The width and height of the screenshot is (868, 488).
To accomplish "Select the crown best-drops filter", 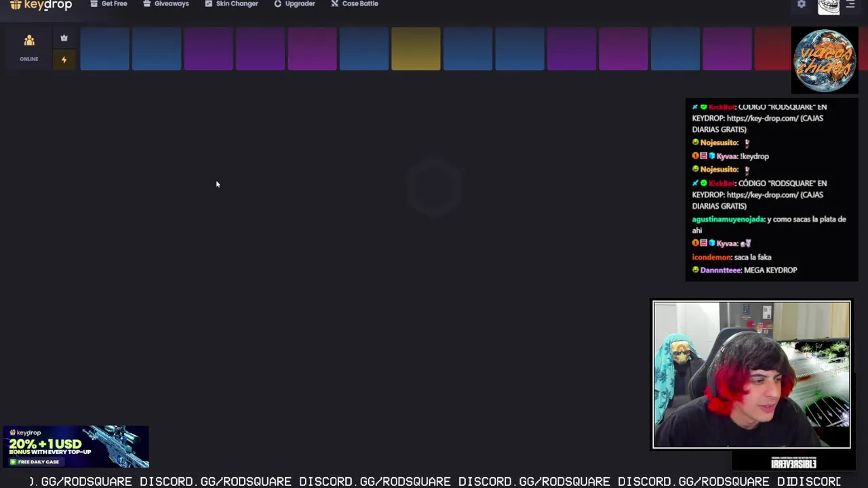I will click(x=64, y=39).
